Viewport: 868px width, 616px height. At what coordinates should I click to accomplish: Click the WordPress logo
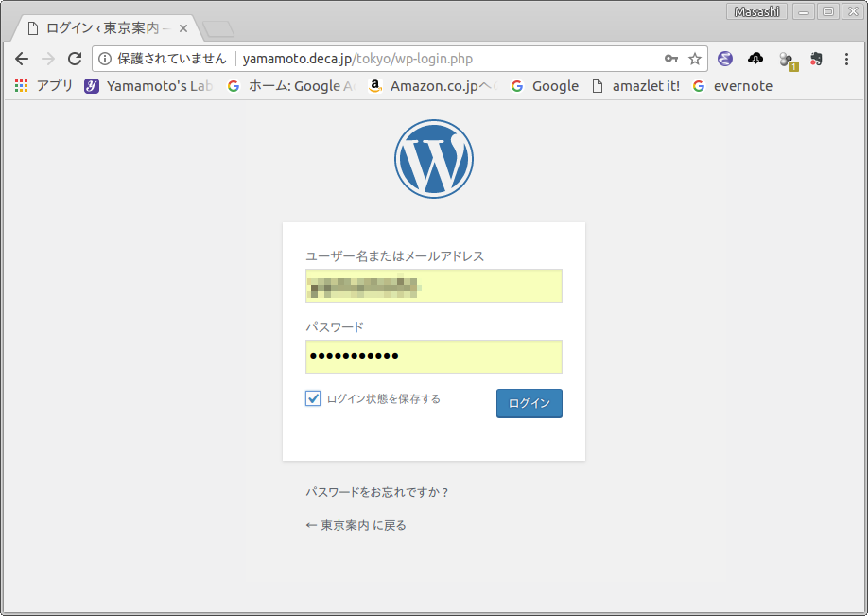pos(434,159)
